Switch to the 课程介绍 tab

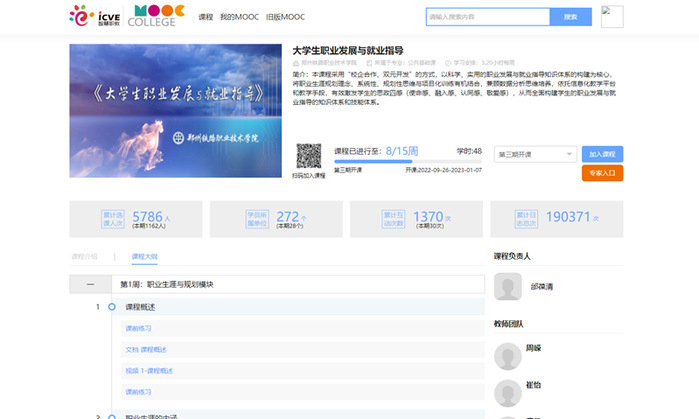click(85, 256)
